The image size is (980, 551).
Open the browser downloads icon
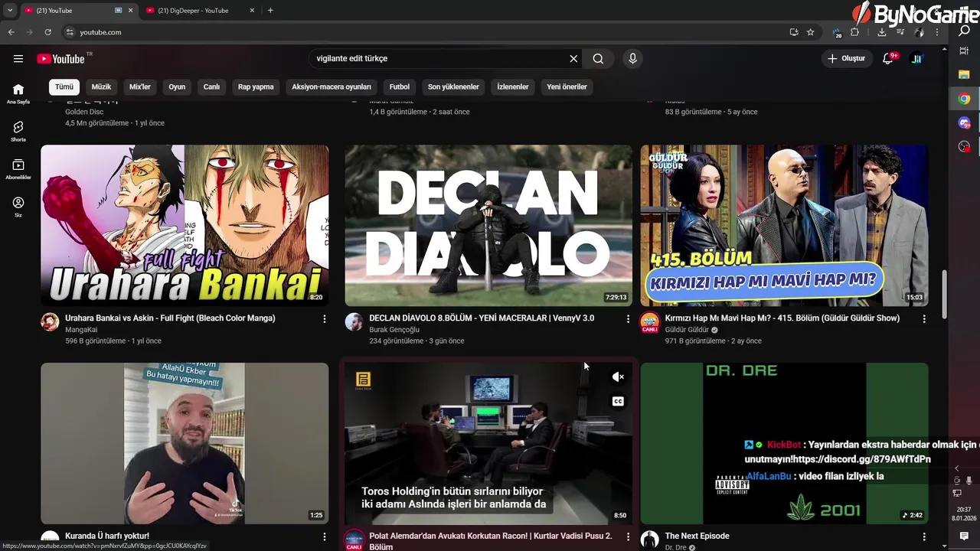click(x=882, y=32)
